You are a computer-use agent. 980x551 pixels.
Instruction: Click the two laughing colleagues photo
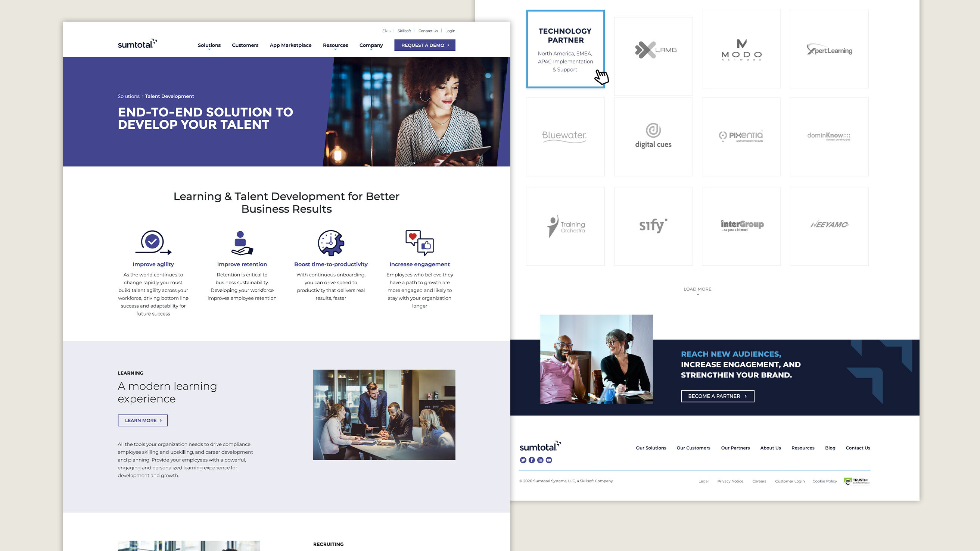pyautogui.click(x=597, y=359)
